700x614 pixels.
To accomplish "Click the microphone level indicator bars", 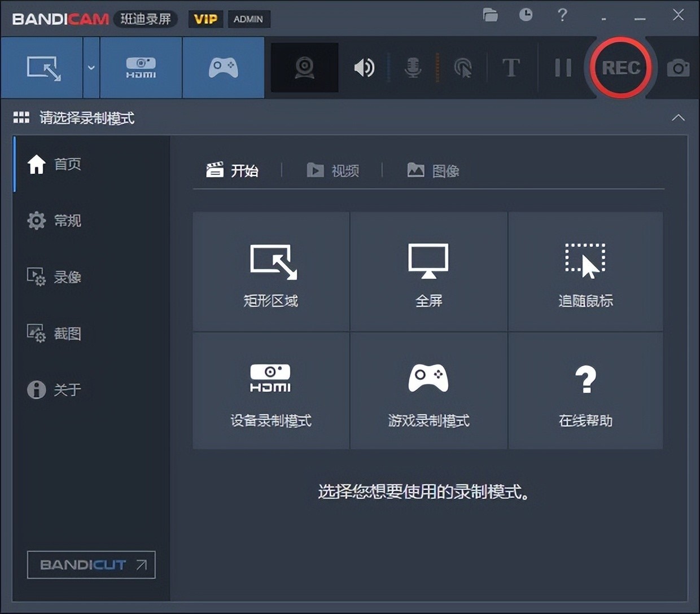I will pos(438,68).
